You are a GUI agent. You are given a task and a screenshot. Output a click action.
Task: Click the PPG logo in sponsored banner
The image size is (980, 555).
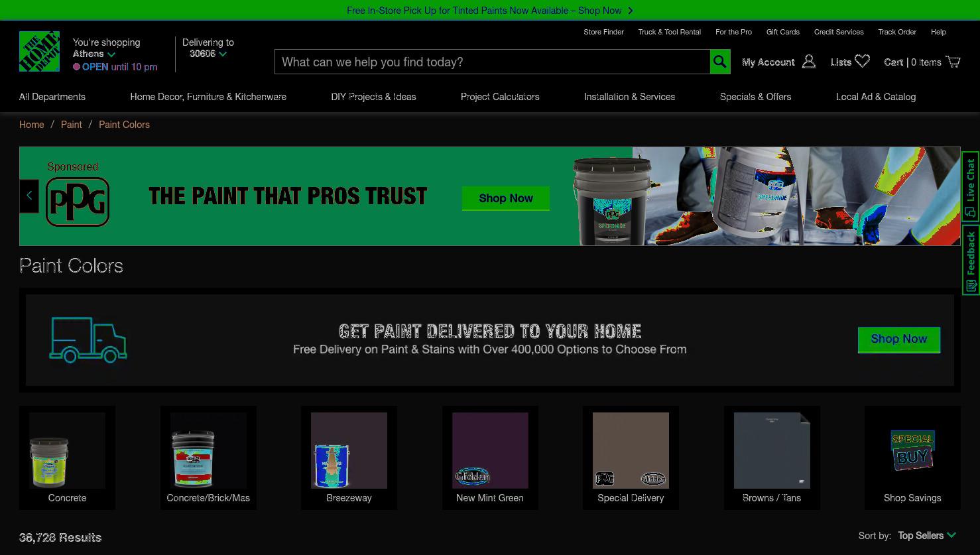[x=78, y=202]
